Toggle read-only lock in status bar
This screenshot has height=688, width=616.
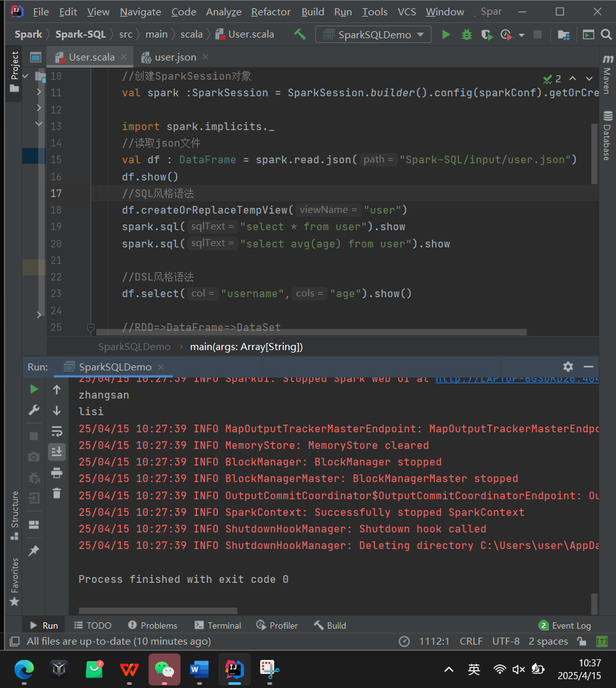coord(582,641)
